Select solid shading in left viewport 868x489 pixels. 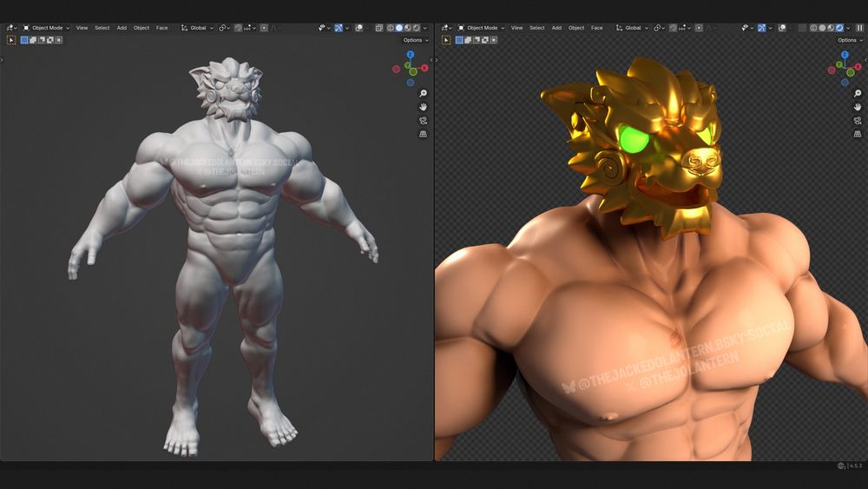tap(399, 28)
